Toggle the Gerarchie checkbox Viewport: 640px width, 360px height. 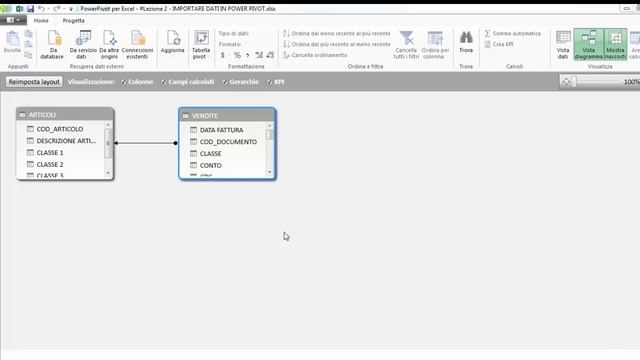pyautogui.click(x=224, y=82)
